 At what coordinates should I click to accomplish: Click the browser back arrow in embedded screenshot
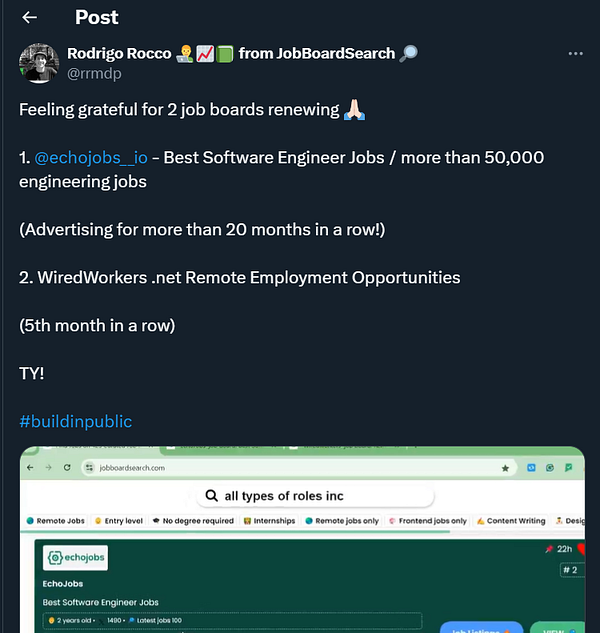tap(31, 468)
